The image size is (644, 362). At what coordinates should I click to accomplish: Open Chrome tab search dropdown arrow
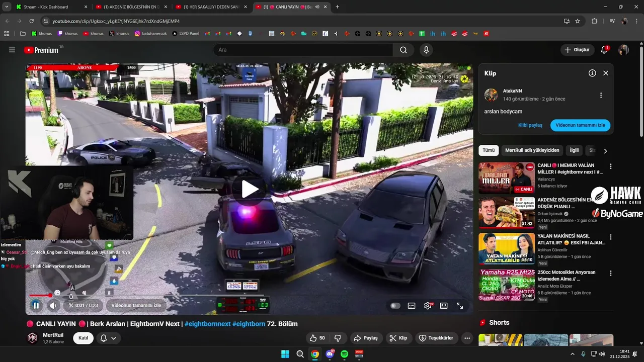click(x=7, y=7)
